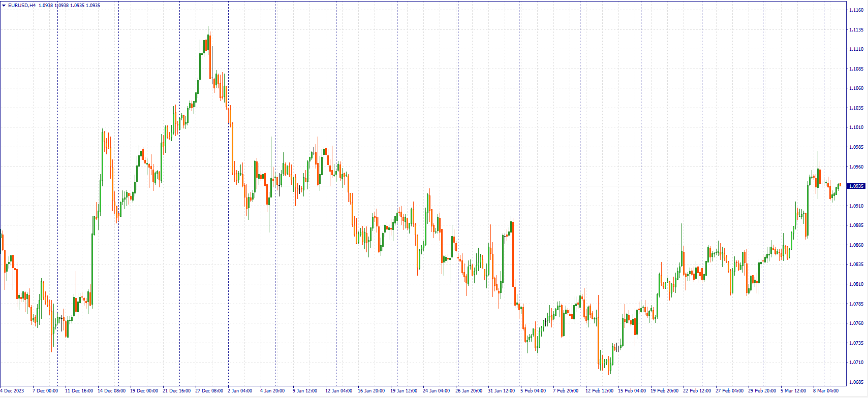The height and width of the screenshot is (398, 868).
Task: Click the 8 Mar 04:00 time label
Action: pos(826,391)
